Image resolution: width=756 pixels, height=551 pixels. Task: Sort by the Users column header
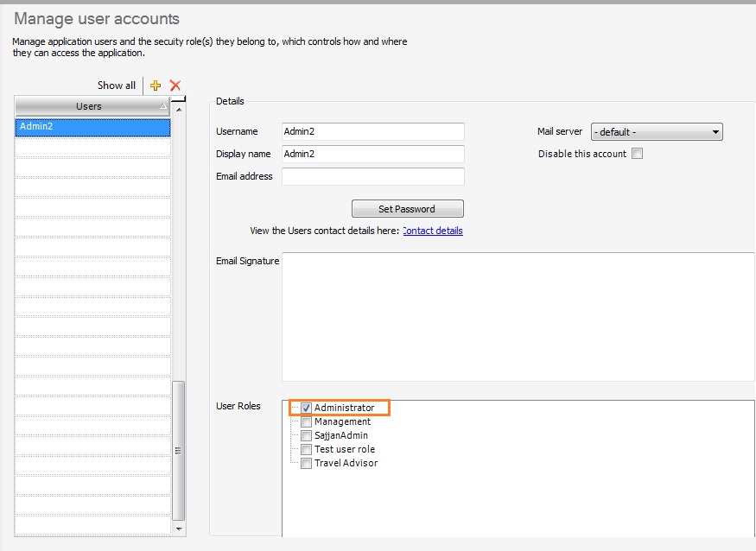(89, 106)
